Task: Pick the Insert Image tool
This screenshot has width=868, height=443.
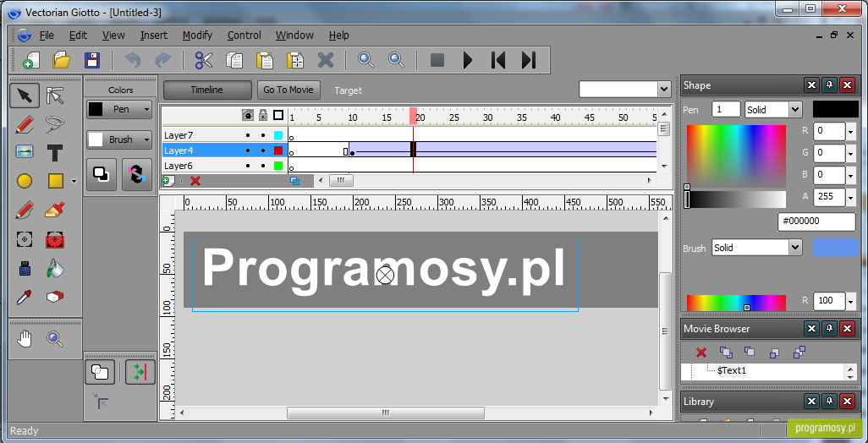Action: pyautogui.click(x=25, y=152)
